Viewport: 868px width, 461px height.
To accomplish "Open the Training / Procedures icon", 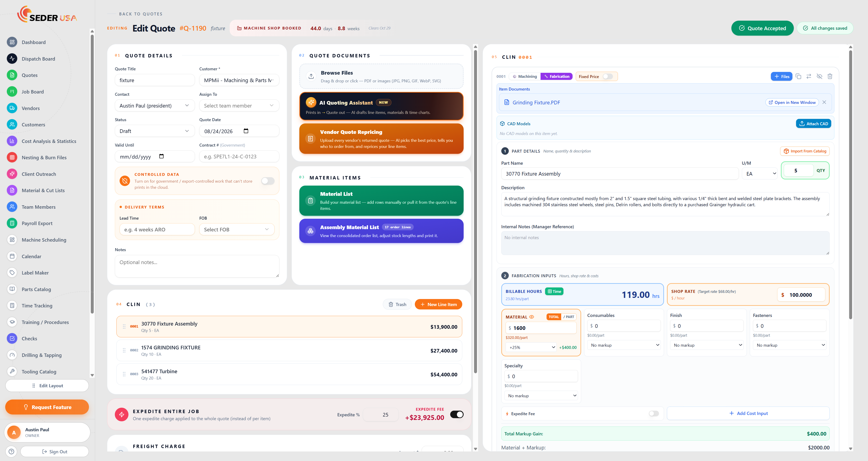I will tap(12, 322).
